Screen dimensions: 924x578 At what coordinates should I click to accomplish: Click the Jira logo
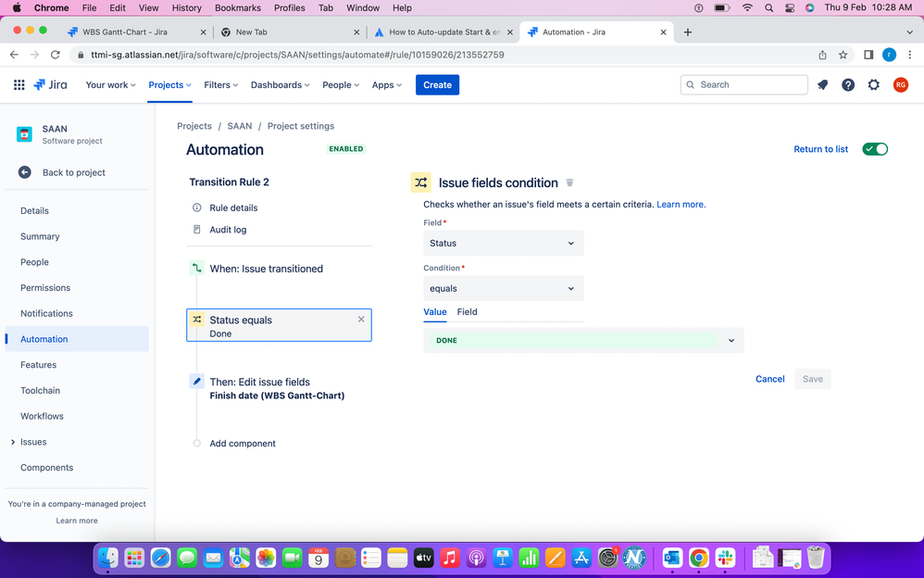click(x=50, y=85)
